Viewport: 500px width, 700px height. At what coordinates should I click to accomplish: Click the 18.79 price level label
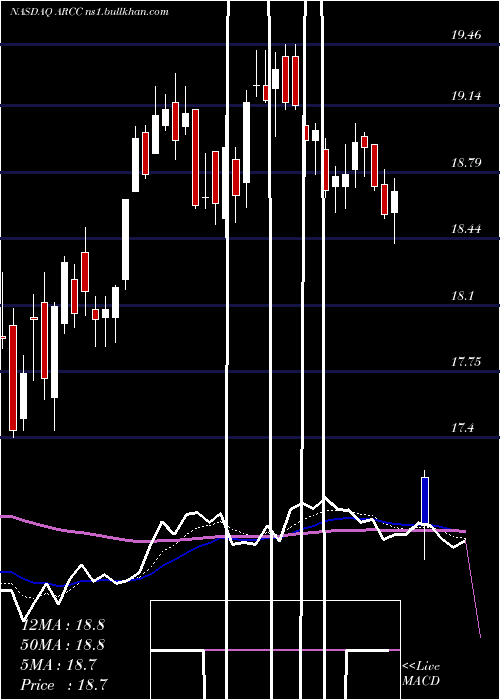coord(466,162)
